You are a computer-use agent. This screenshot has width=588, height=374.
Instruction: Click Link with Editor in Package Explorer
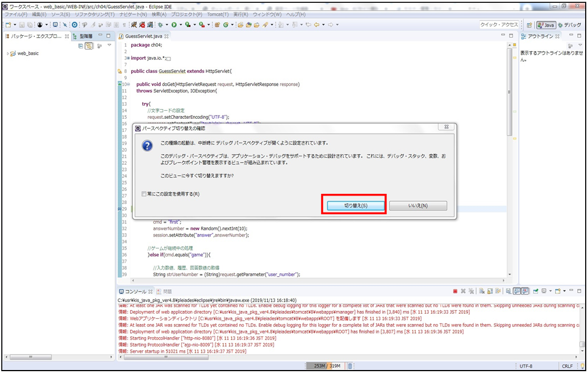(x=89, y=45)
